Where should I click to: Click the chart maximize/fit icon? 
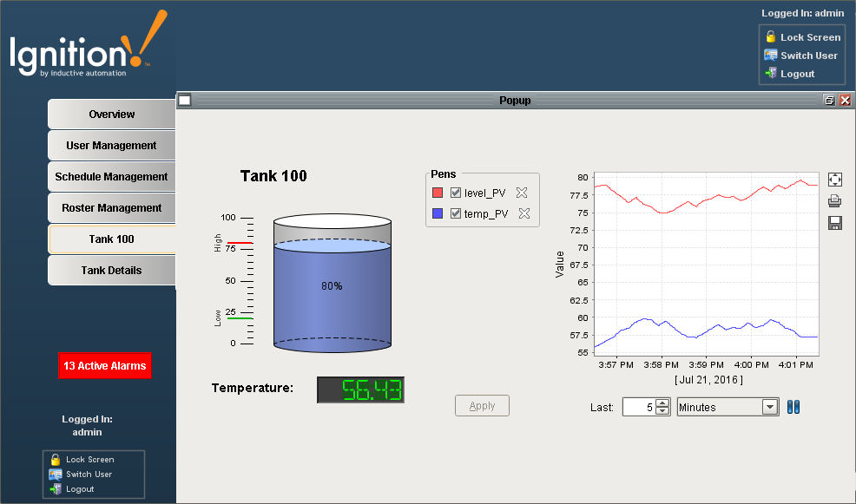[x=835, y=180]
